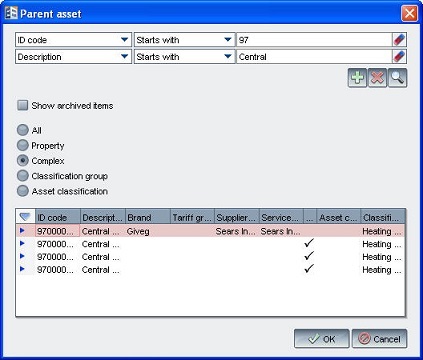Click the value field containing 97
The width and height of the screenshot is (423, 360).
coord(314,40)
